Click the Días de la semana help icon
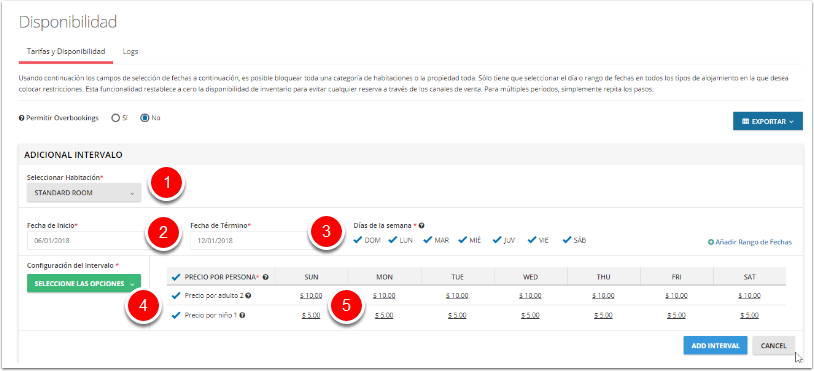814x371 pixels. 422,226
